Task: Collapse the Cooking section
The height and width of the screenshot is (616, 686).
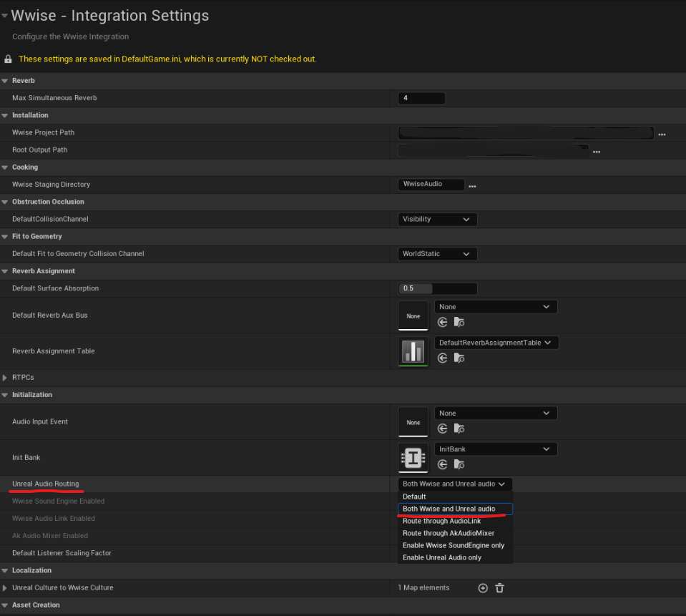Action: (x=5, y=167)
